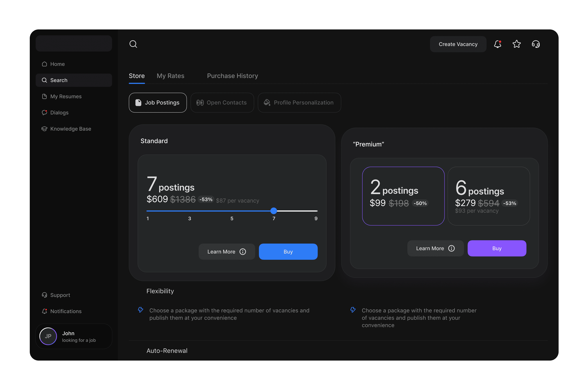Image resolution: width=588 pixels, height=390 pixels.
Task: Click the search magnifier icon in top bar
Action: pos(133,44)
